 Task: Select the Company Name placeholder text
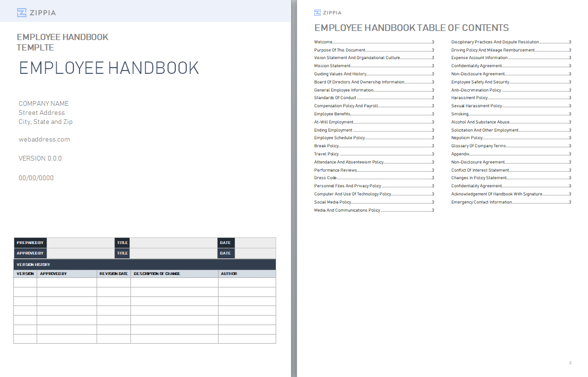43,103
